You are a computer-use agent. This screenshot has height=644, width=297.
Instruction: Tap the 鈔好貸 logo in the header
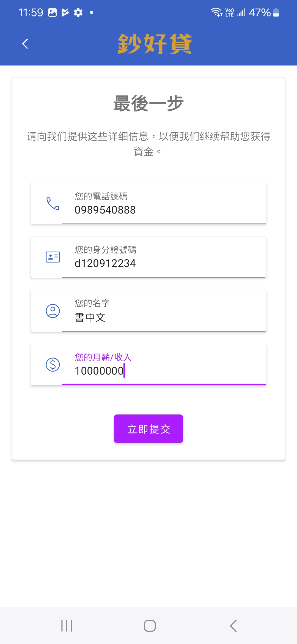tap(154, 44)
